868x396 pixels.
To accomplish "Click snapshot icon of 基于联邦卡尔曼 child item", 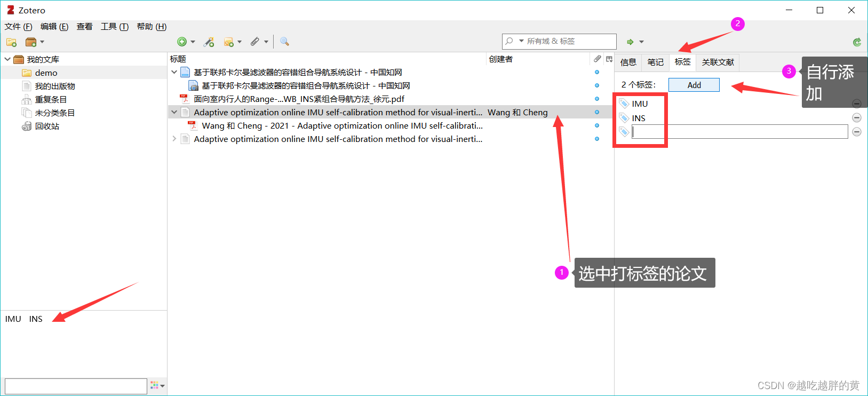I will [x=194, y=85].
